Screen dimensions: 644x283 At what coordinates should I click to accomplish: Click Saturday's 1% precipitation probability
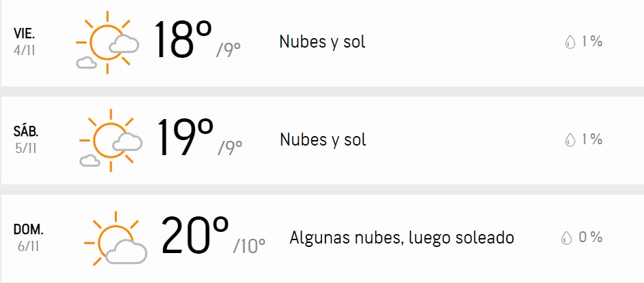(x=592, y=140)
